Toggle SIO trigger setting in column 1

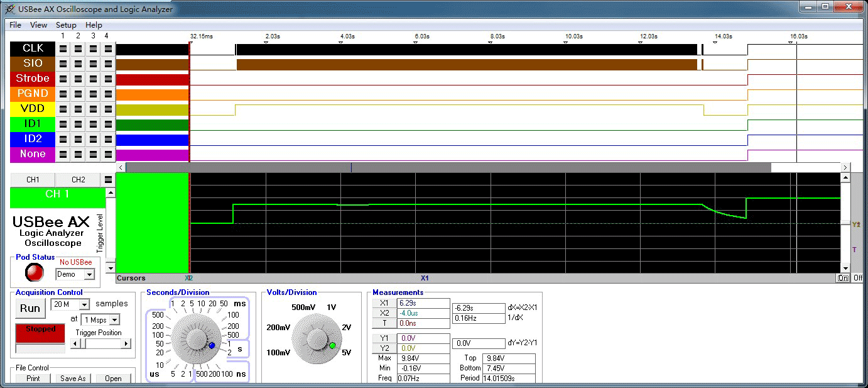[63, 64]
